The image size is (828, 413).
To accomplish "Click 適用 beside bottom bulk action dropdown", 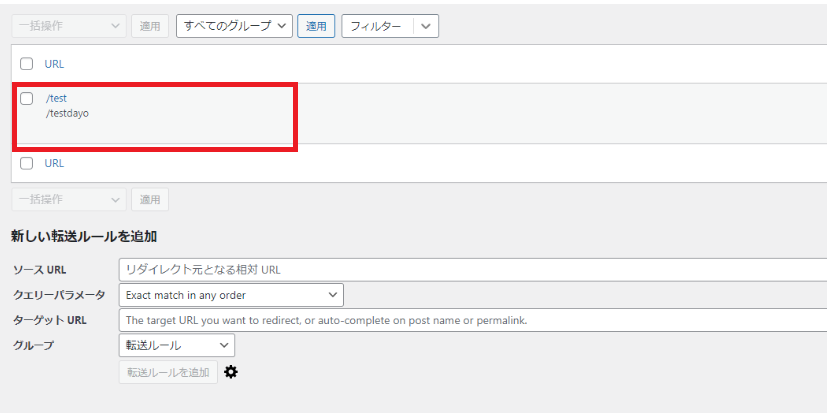I will (x=150, y=200).
